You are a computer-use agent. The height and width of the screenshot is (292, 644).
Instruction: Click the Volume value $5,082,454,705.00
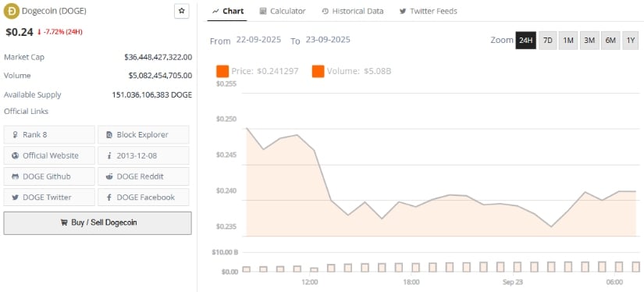(x=160, y=76)
